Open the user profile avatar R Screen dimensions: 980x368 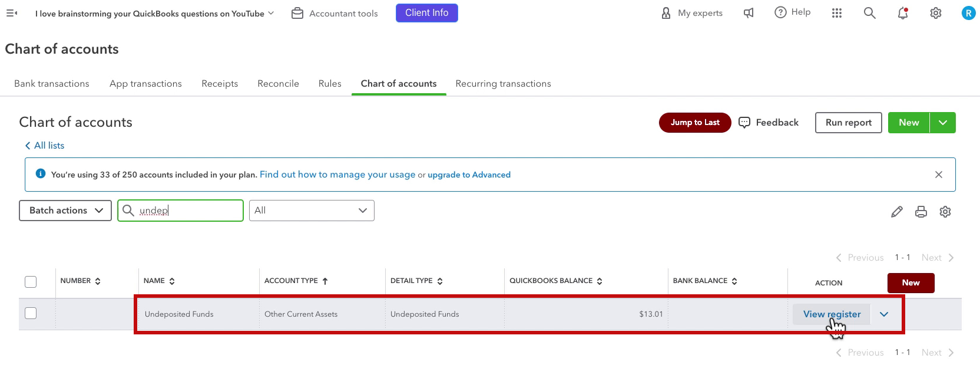tap(968, 13)
